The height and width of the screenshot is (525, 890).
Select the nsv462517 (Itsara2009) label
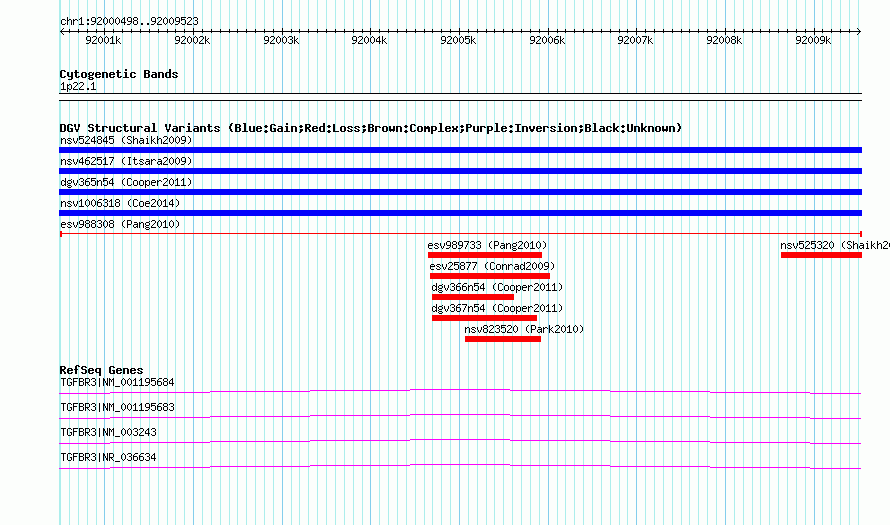click(x=126, y=161)
